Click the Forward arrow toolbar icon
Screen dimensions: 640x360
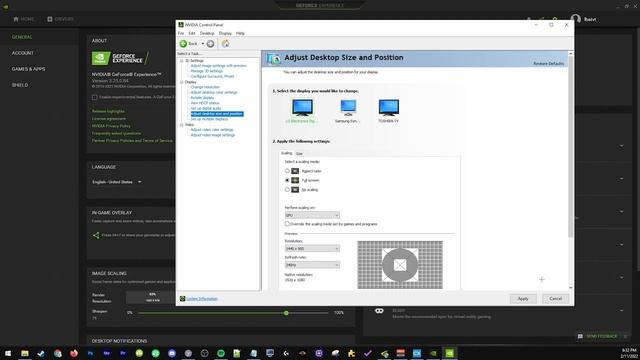(210, 44)
